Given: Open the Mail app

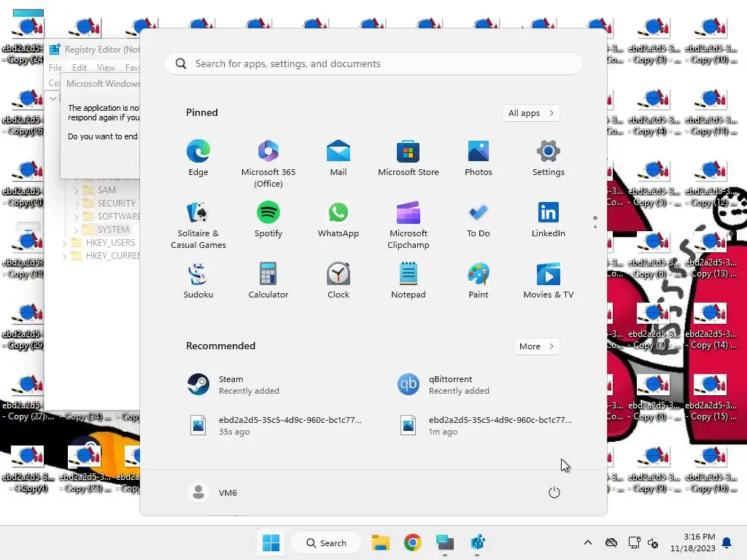Looking at the screenshot, I should point(338,158).
